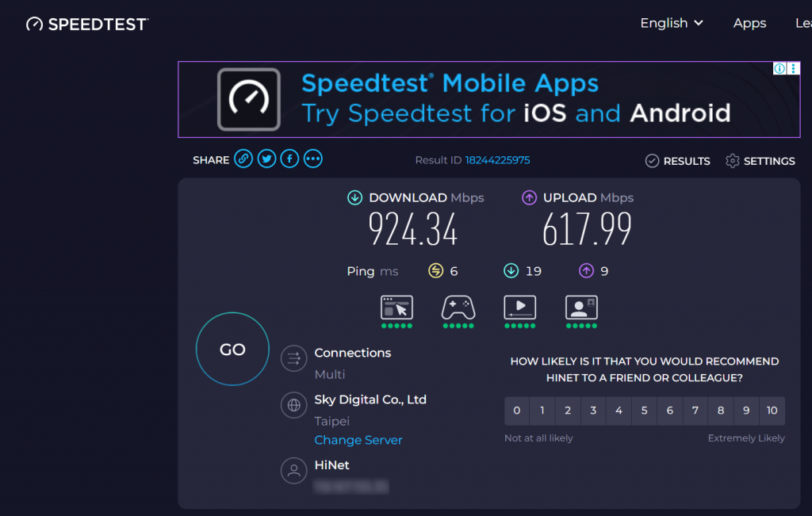The width and height of the screenshot is (812, 516).
Task: Open Speedtest Settings
Action: [760, 161]
